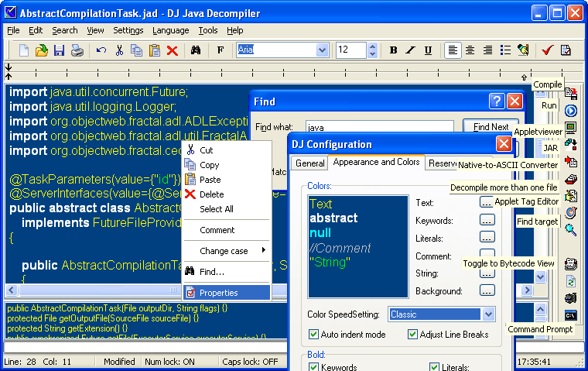Click the Compile icon in right sidebar
This screenshot has width=588, height=371.
571,93
